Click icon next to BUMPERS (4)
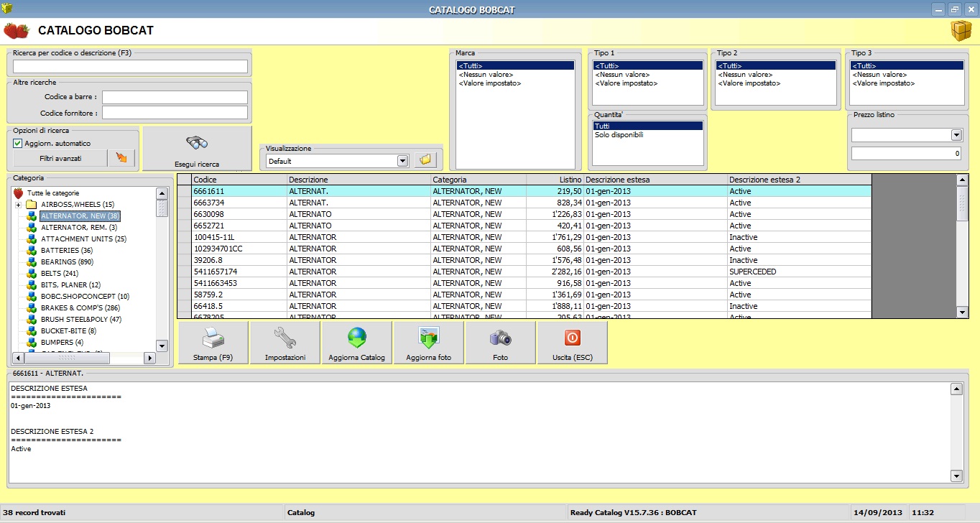This screenshot has height=523, width=980. 32,342
